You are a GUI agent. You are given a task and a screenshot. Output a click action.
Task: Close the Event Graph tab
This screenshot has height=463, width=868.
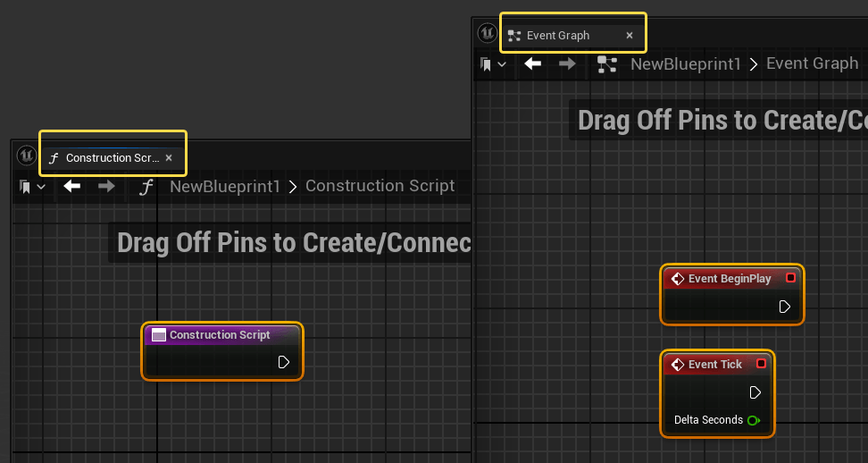(x=630, y=36)
